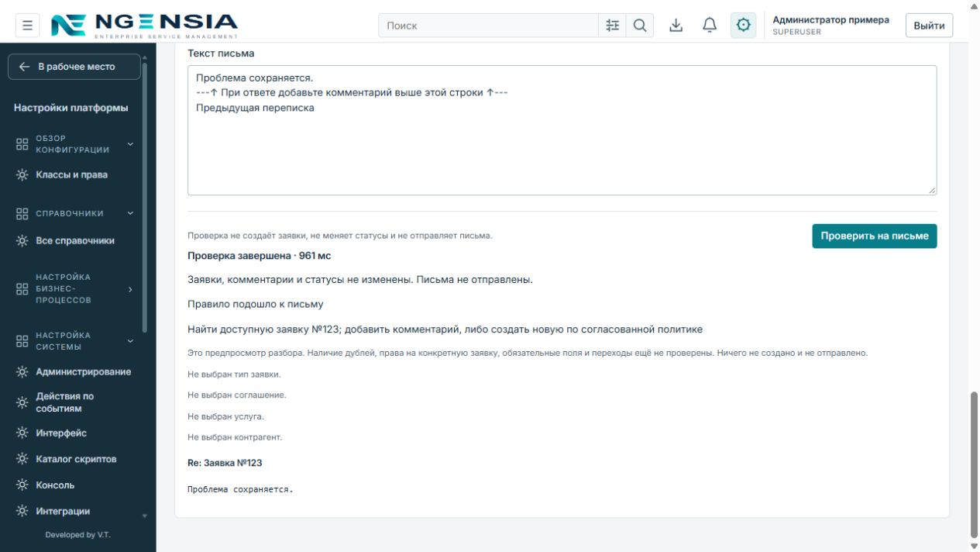Click inside the Текст письма textarea
Screen dimensions: 980x552
562,130
